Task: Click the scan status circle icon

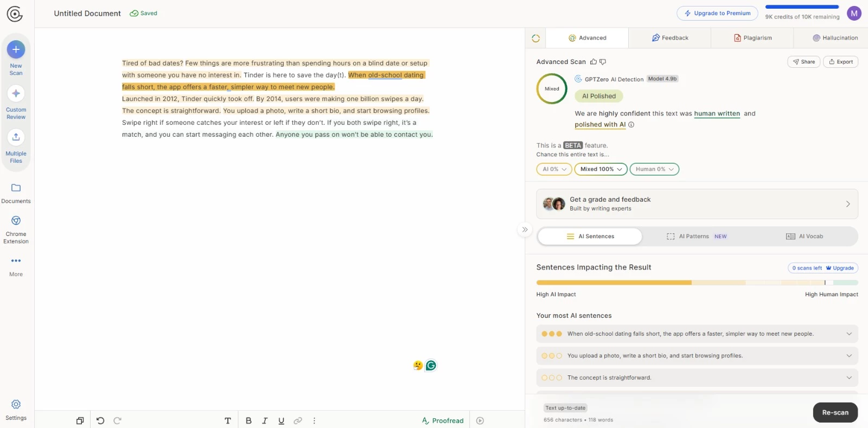Action: coord(536,38)
